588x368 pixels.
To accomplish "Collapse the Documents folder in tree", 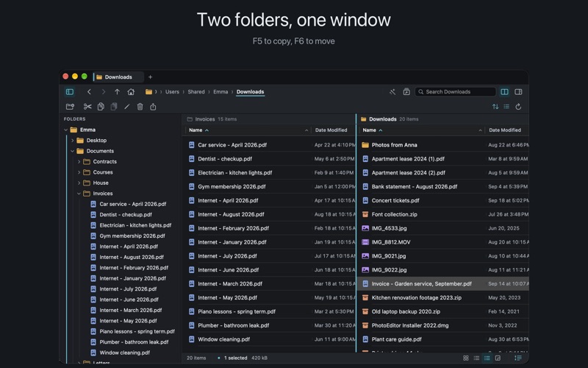I will click(72, 151).
